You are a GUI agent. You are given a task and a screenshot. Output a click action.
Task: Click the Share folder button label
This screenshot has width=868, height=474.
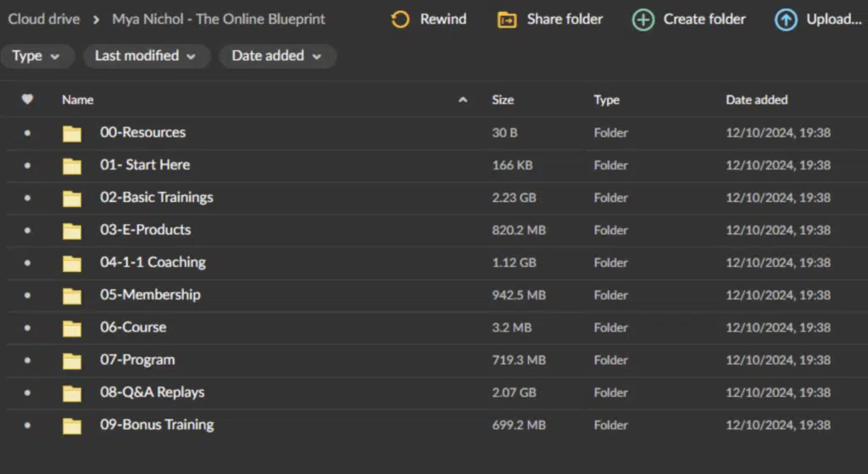coord(565,20)
